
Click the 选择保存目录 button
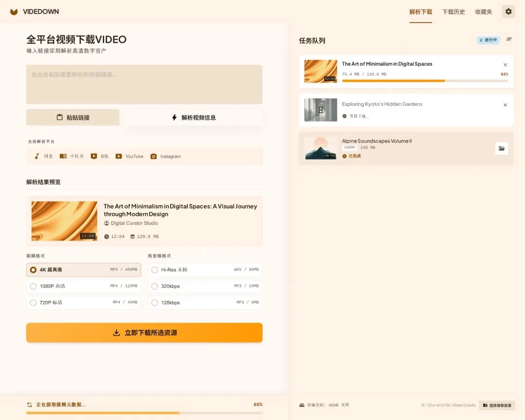tap(497, 405)
